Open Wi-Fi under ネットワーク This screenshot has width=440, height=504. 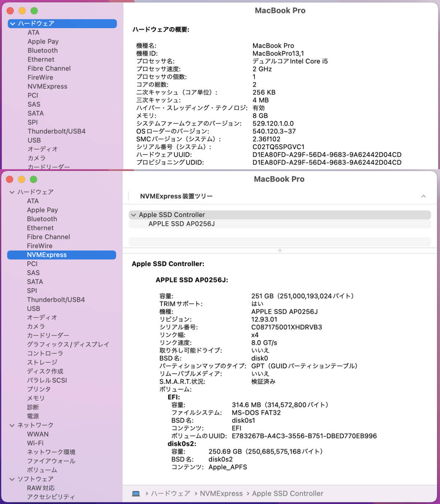pyautogui.click(x=35, y=443)
